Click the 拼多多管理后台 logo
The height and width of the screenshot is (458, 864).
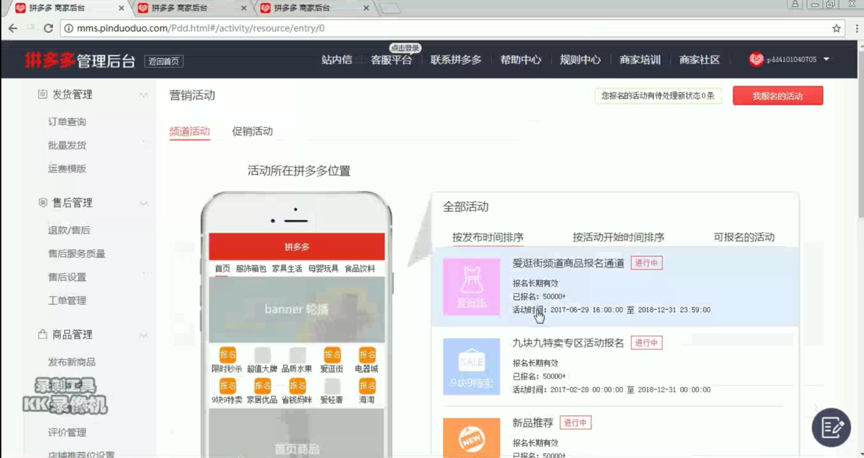point(80,60)
